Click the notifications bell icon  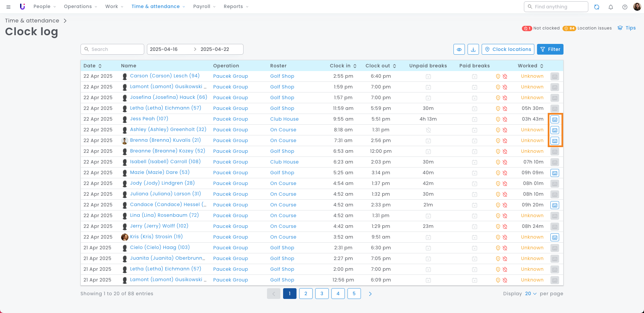coord(611,7)
